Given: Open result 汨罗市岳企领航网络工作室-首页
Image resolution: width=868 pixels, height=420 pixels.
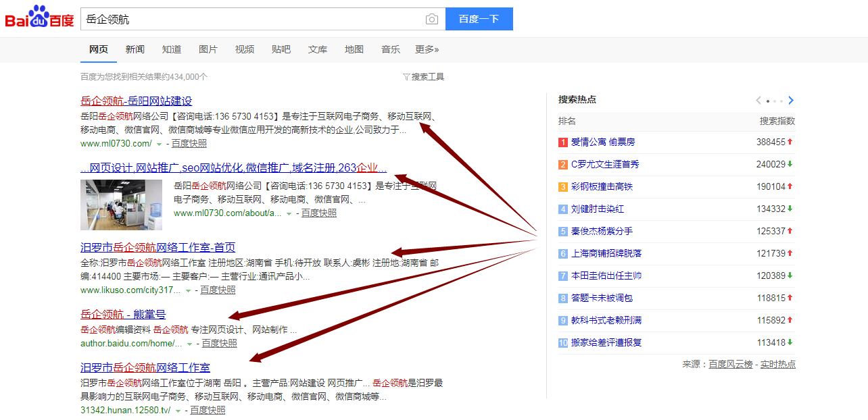Looking at the screenshot, I should pyautogui.click(x=158, y=248).
